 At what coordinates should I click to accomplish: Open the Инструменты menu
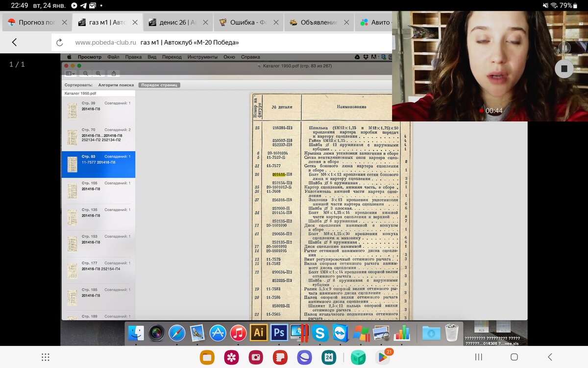coord(202,57)
